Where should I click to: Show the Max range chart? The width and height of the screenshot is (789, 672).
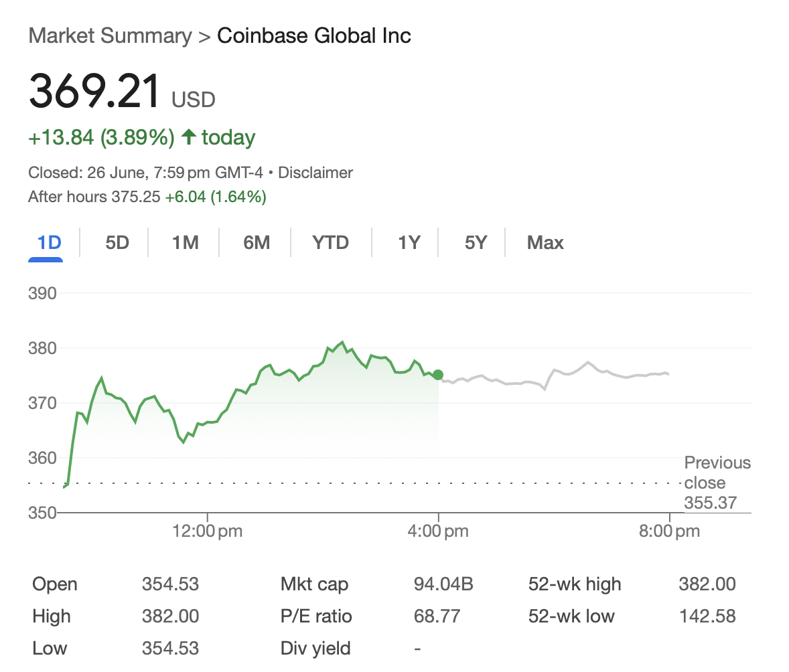point(545,242)
